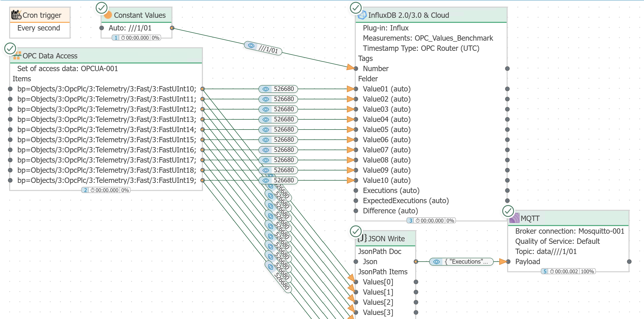The image size is (644, 319).
Task: Click the green checkmark on OPC Data Access
Action: point(10,49)
